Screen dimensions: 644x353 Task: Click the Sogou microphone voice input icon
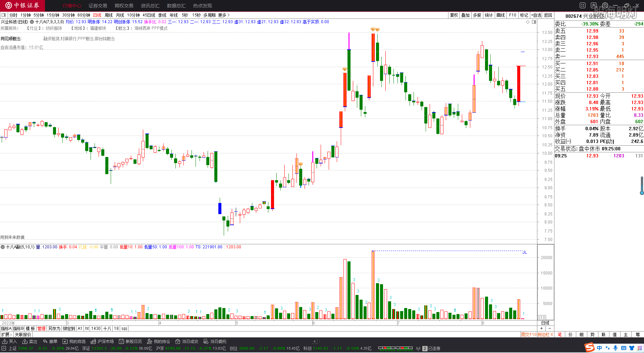[615, 348]
